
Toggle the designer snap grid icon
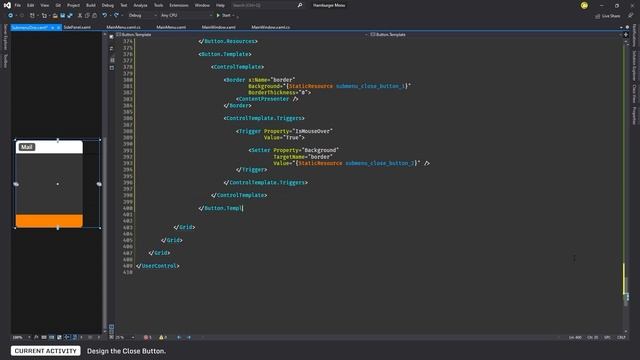(x=44, y=338)
